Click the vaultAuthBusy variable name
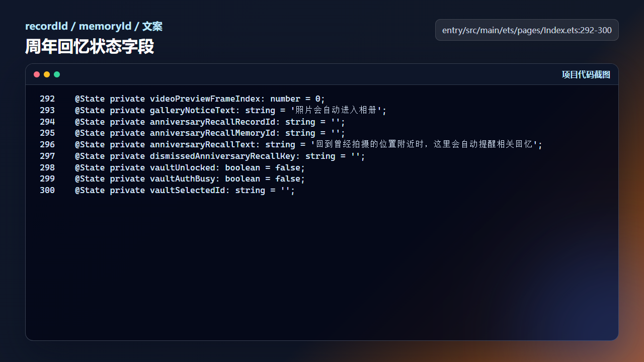This screenshot has height=362, width=644. 182,178
